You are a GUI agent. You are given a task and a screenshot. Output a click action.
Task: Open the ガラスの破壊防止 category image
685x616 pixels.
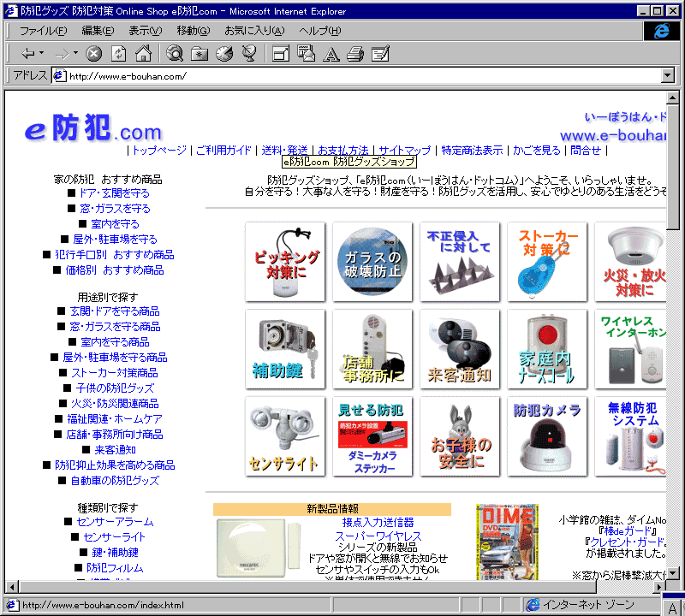coord(372,262)
